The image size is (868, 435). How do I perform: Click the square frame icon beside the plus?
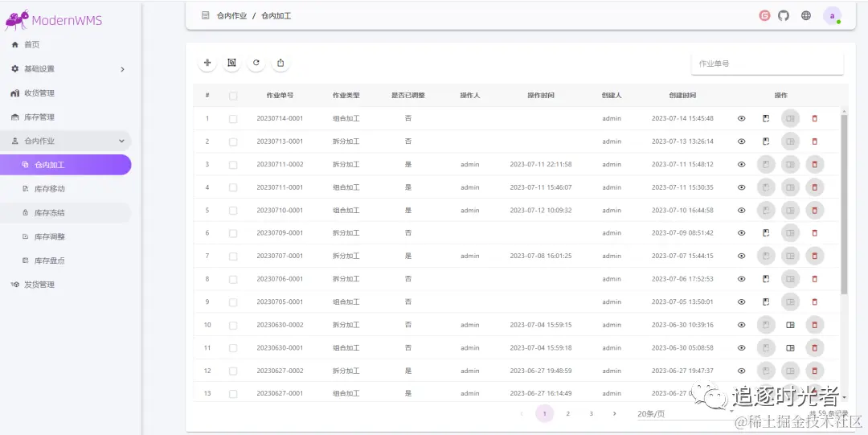[232, 63]
